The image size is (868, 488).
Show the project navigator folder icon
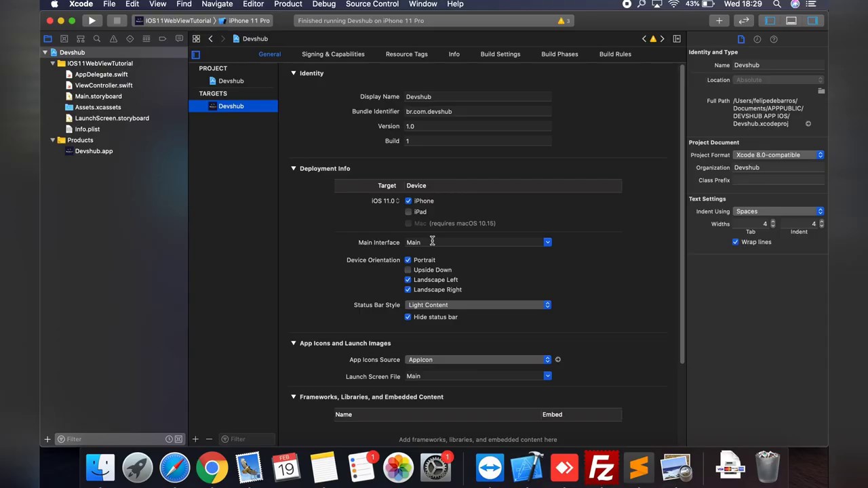47,39
